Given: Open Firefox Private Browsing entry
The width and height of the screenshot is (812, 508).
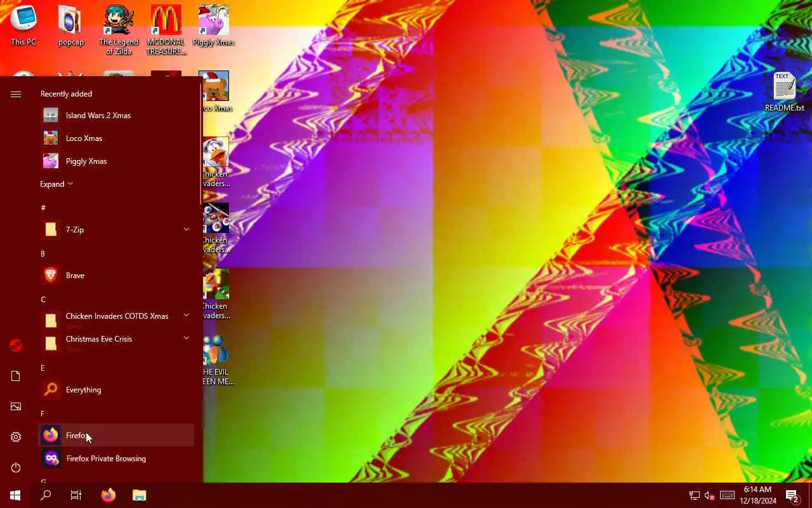Looking at the screenshot, I should tap(116, 458).
